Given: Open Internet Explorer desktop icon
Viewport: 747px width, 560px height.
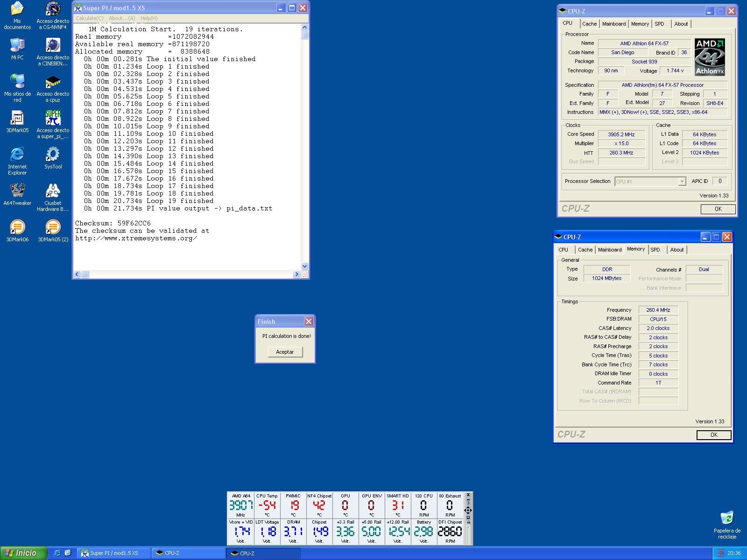Looking at the screenshot, I should (x=17, y=161).
